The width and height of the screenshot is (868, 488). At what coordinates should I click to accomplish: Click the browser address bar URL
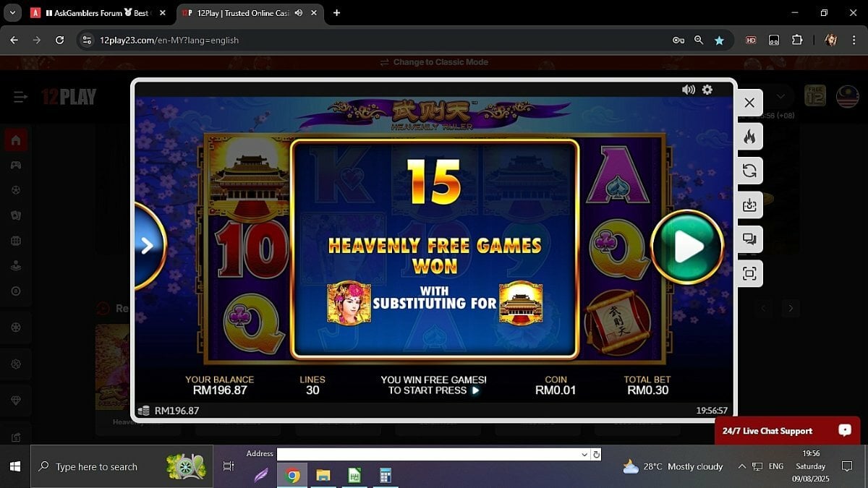tap(169, 40)
